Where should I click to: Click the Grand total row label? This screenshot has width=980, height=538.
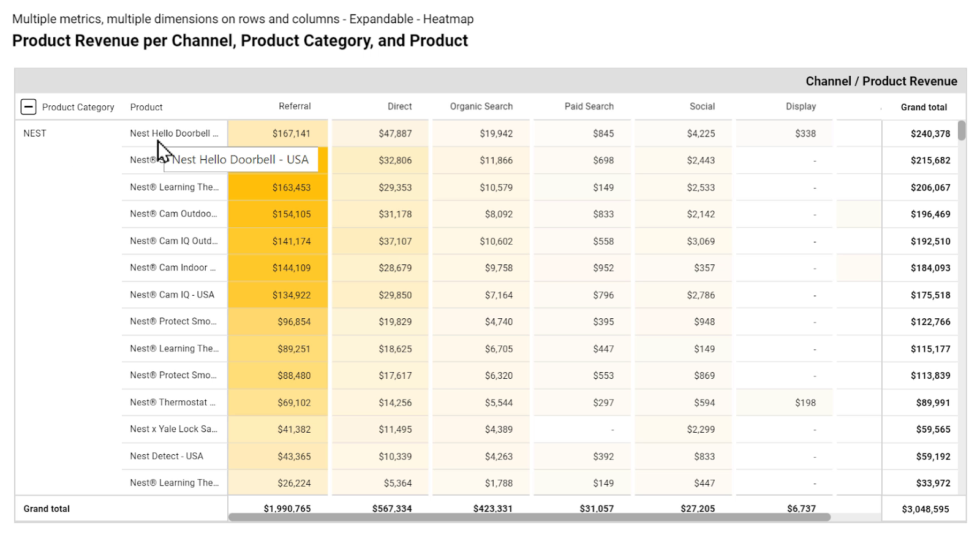coord(47,509)
